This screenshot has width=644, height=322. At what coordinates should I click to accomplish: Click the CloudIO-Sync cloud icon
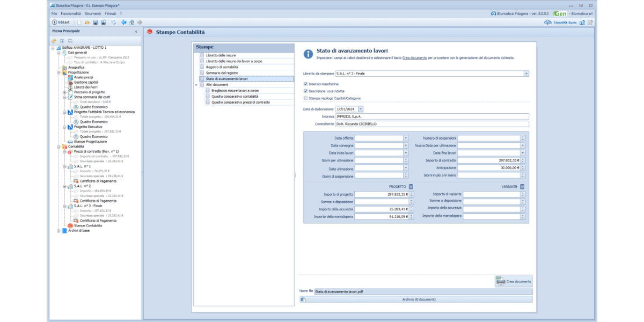coord(547,22)
